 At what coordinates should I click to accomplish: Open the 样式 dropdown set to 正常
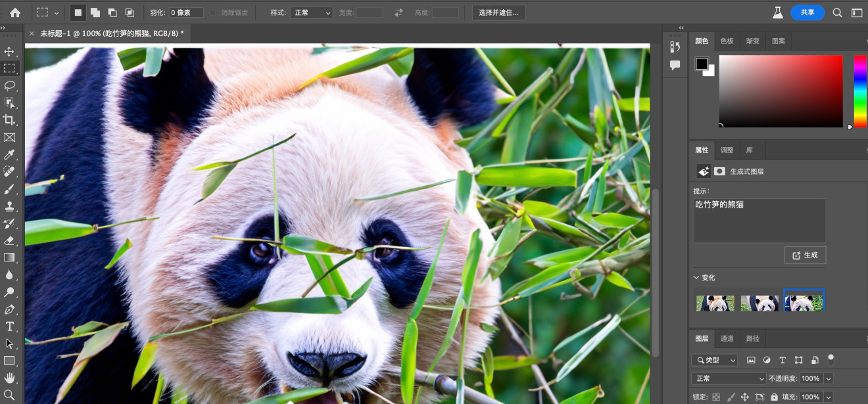pyautogui.click(x=311, y=12)
